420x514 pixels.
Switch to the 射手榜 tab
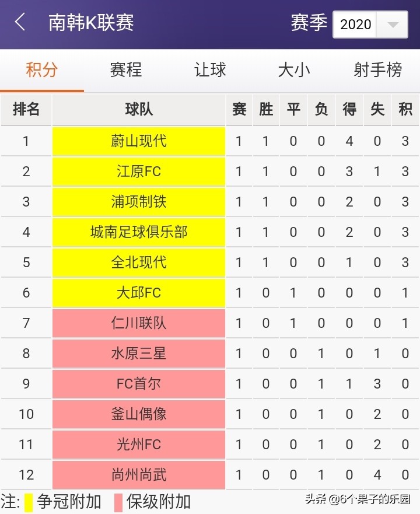[377, 69]
